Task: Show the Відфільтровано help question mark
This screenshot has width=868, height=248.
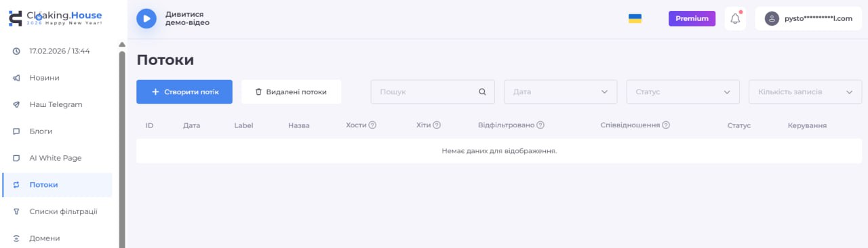Action: coord(540,125)
